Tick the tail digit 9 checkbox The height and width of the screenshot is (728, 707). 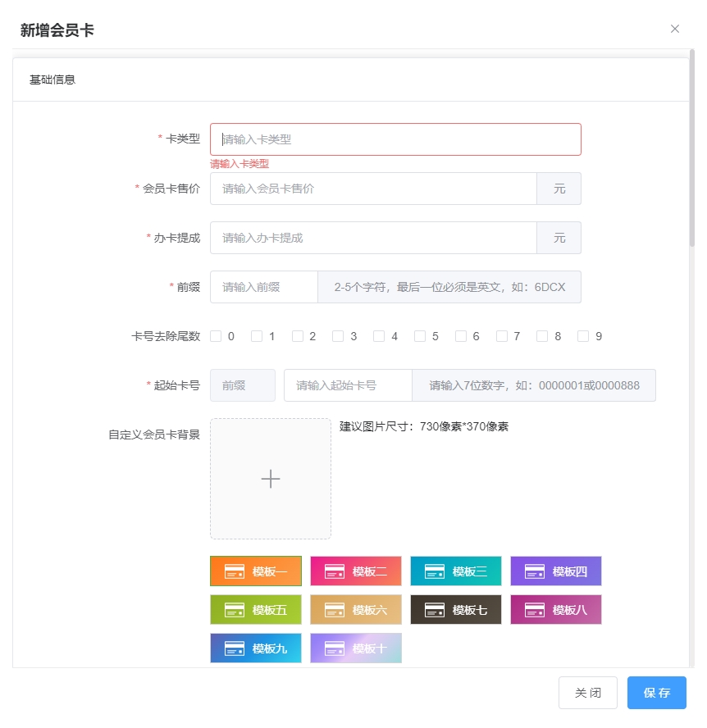[x=583, y=336]
